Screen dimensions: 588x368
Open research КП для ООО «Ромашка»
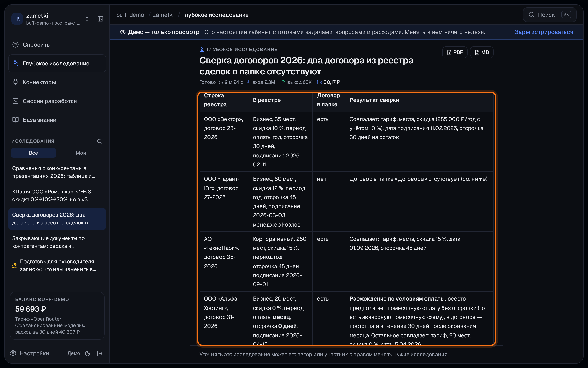tap(57, 195)
